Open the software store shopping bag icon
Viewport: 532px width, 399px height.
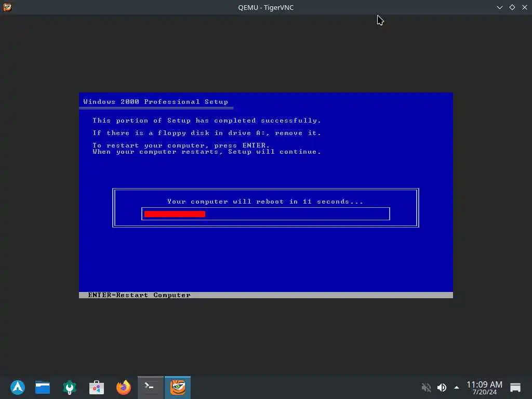[96, 387]
